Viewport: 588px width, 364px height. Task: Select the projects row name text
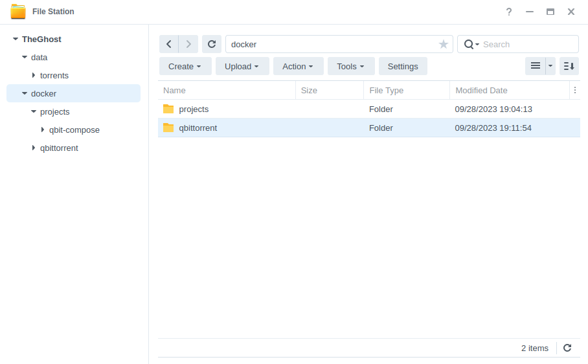(194, 109)
